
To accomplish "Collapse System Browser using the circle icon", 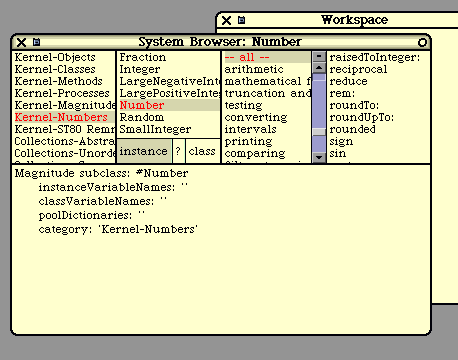I will (422, 42).
